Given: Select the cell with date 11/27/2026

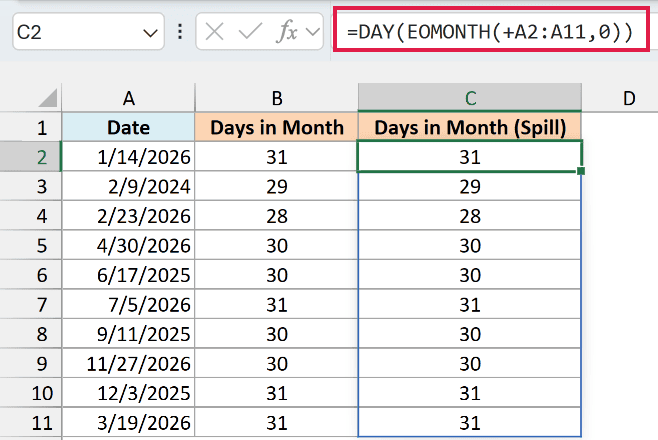Looking at the screenshot, I should pos(128,363).
